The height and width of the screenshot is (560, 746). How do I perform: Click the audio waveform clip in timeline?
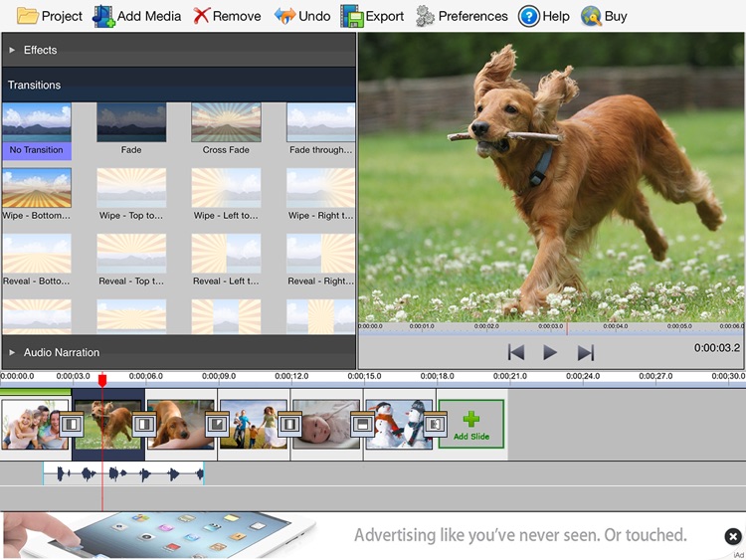pos(123,473)
